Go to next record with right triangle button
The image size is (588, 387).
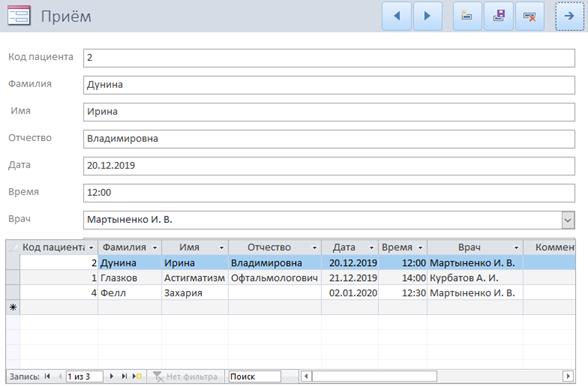(x=427, y=16)
